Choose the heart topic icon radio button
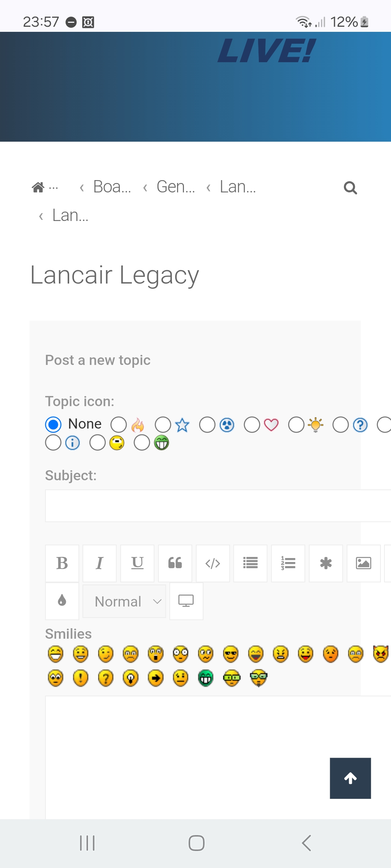This screenshot has height=868, width=391. [x=252, y=425]
